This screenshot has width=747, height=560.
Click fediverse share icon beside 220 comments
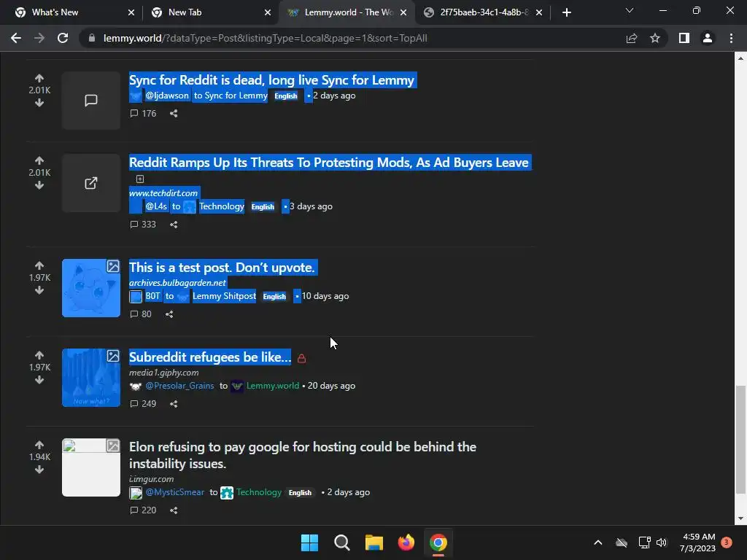tap(174, 510)
